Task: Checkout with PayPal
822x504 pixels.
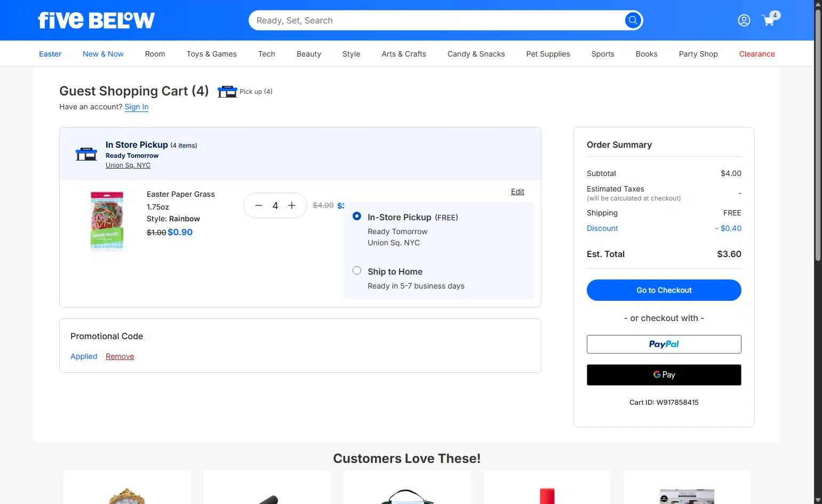Action: 664,344
